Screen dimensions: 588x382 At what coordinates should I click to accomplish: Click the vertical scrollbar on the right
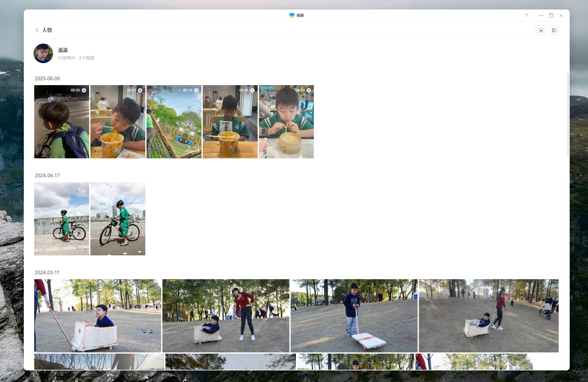point(568,114)
